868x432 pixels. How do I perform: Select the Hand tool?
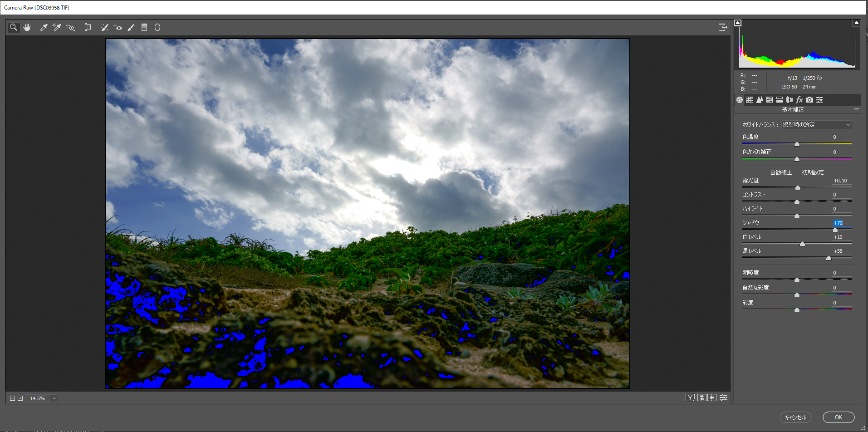(x=27, y=28)
